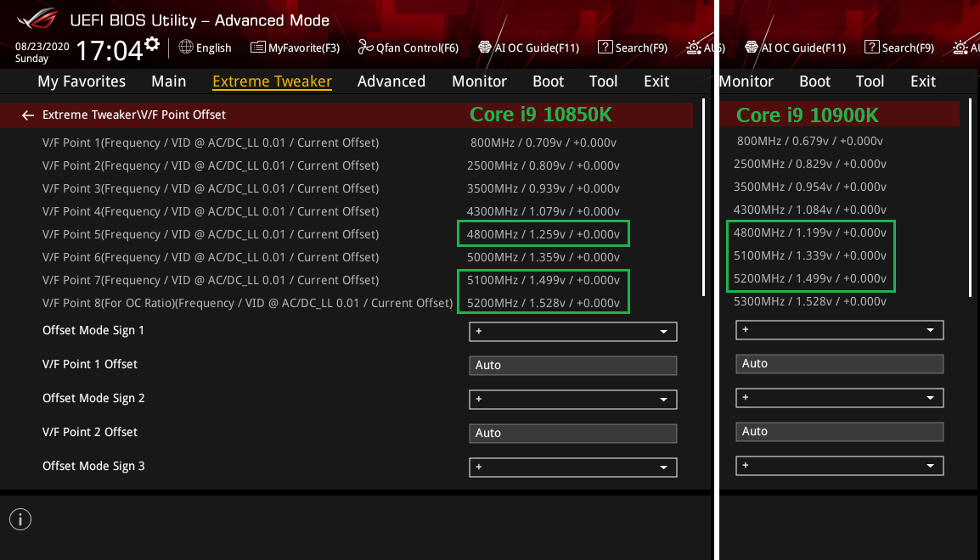This screenshot has height=560, width=980.
Task: Click V/F Point 1 Offset field, 10900K
Action: pos(839,364)
